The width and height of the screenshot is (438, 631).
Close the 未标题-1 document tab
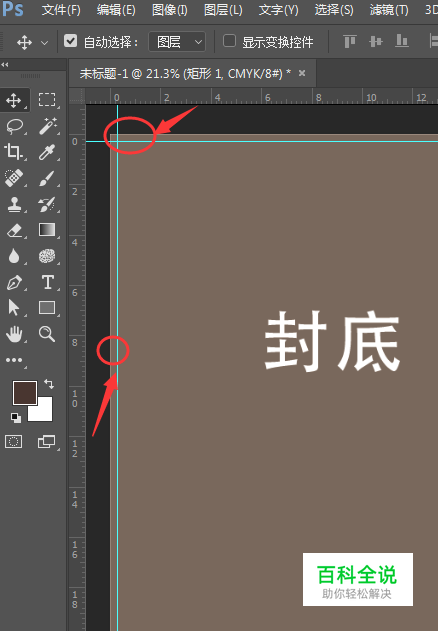coord(302,73)
